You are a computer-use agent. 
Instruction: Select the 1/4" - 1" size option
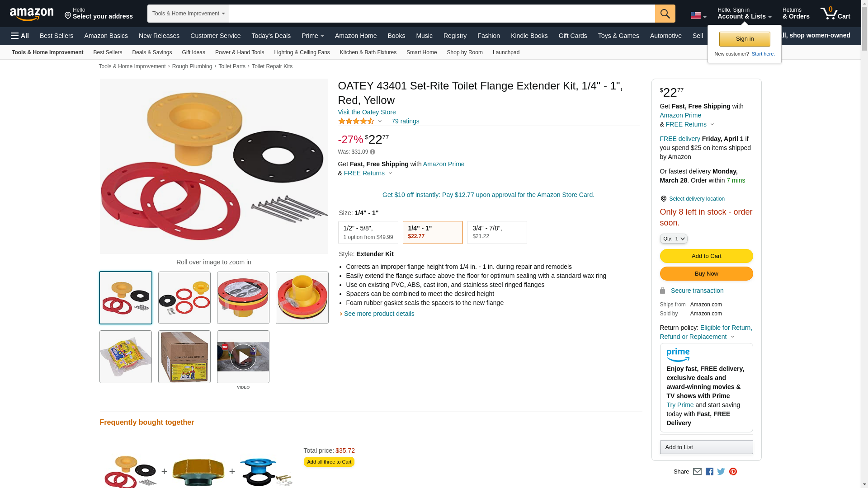pos(432,232)
